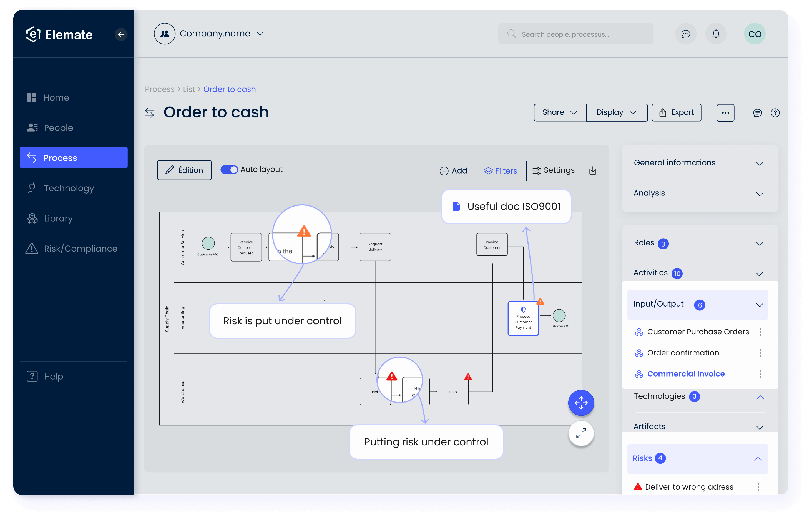This screenshot has height=522, width=812.
Task: Open options for Customer Purchase Orders
Action: (x=760, y=332)
